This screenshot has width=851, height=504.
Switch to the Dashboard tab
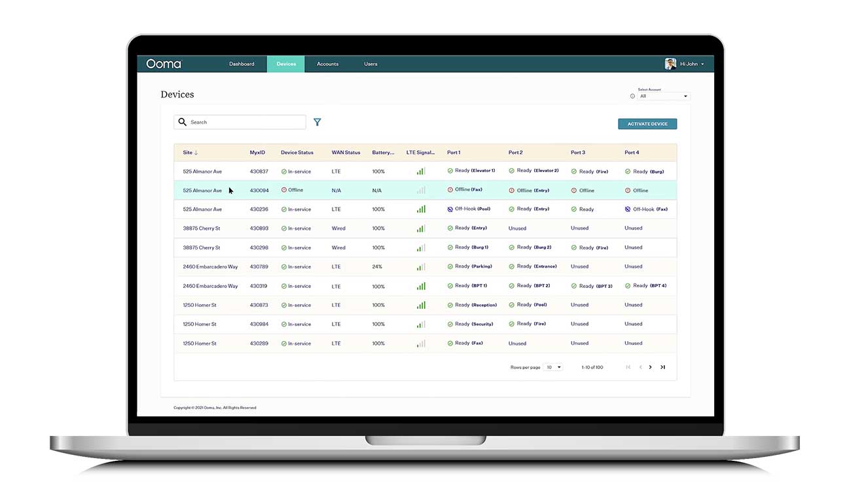pyautogui.click(x=242, y=64)
